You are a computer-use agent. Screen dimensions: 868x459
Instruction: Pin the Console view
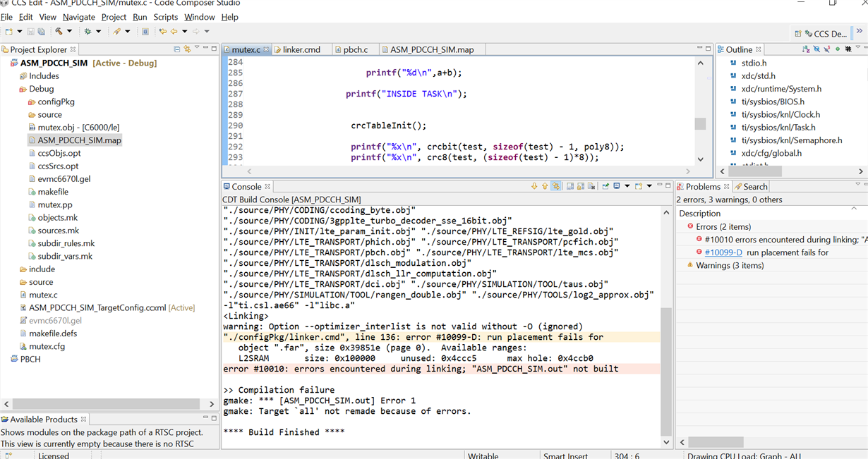[605, 186]
